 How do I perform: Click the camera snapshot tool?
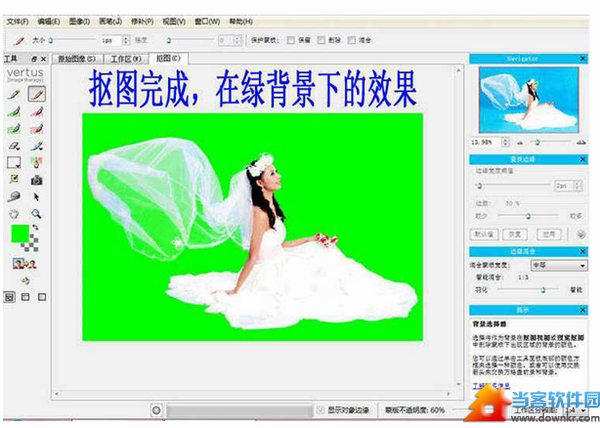pos(36,180)
